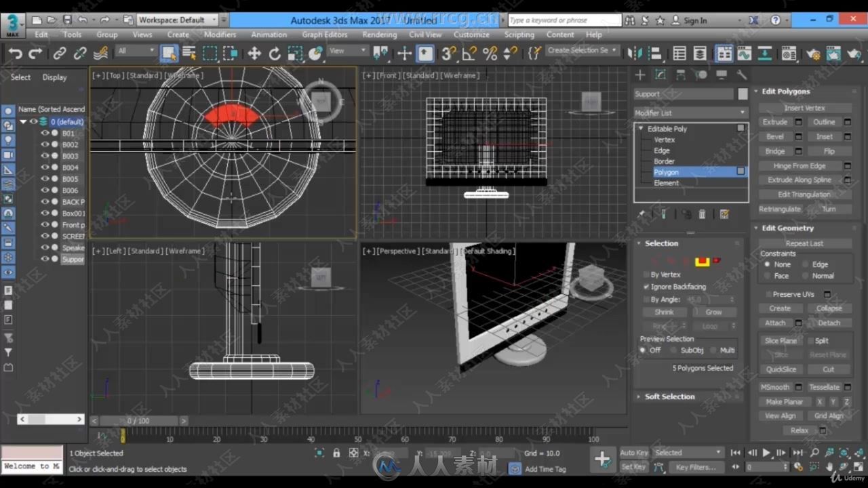Select Face constraint radio button

coord(767,276)
